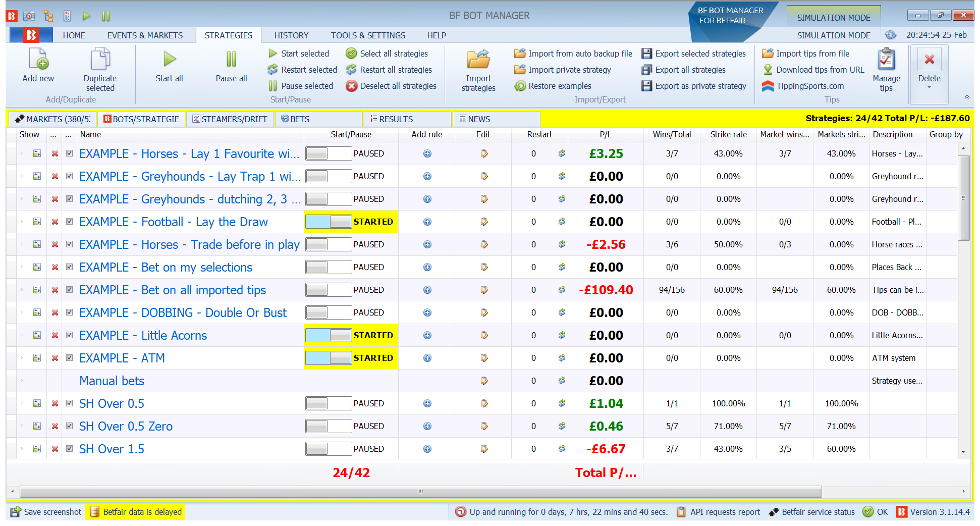This screenshot has height=526, width=980.
Task: Switch to STEAMERS/DRIFT panel tab
Action: [x=230, y=119]
